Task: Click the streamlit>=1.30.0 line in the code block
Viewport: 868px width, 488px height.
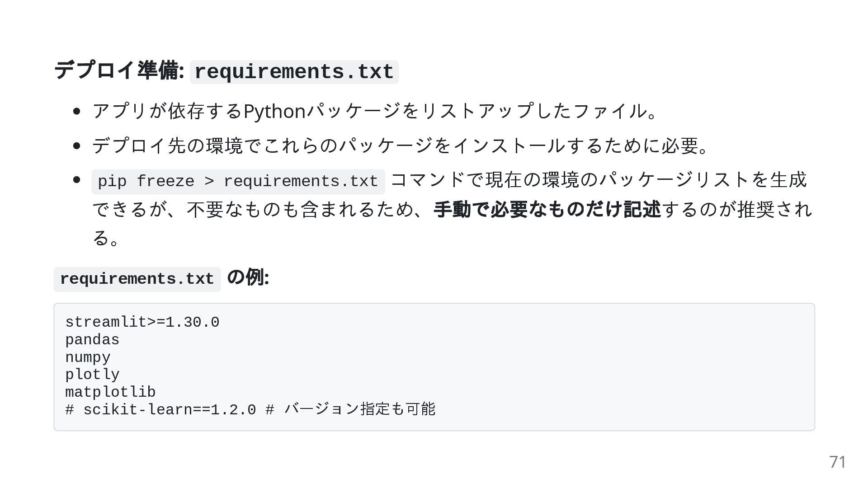Action: 142,323
